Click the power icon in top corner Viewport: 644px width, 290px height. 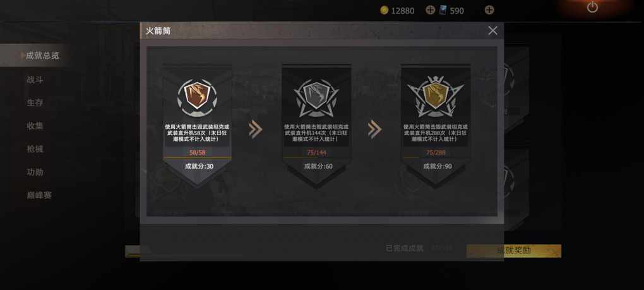[592, 7]
